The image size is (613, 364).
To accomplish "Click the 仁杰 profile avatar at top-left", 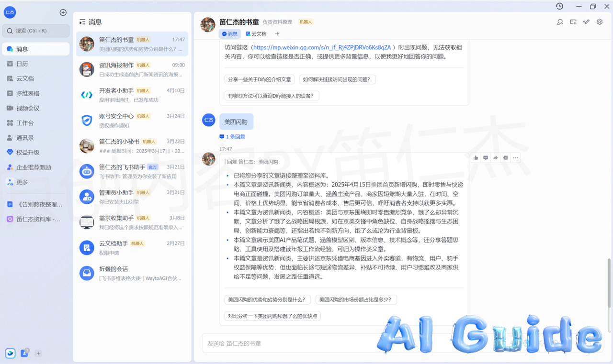I will point(10,12).
